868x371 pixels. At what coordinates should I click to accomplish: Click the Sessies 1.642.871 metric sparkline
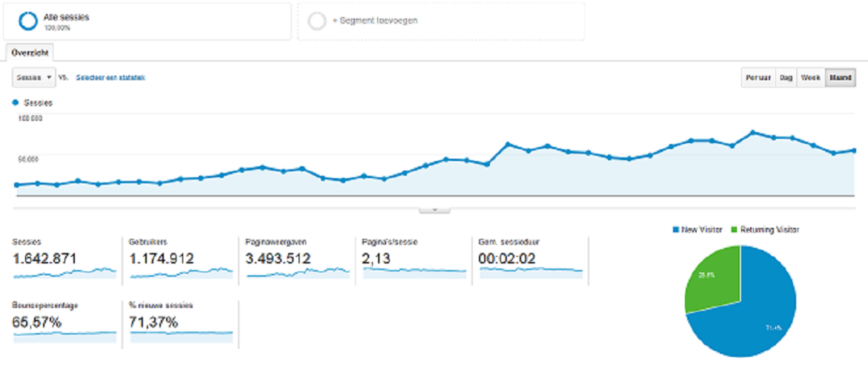(x=64, y=273)
